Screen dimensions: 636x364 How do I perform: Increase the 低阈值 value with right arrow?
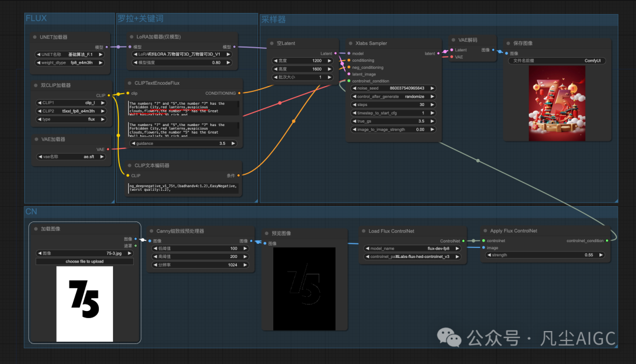pyautogui.click(x=245, y=249)
